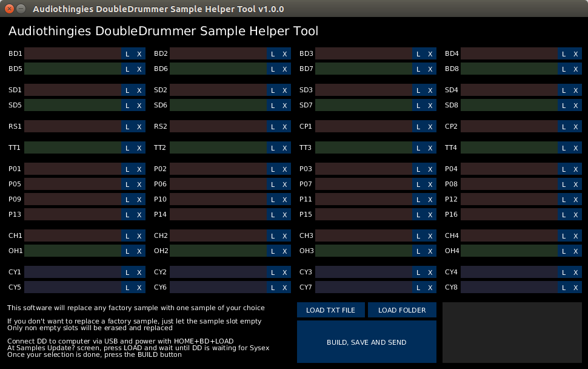Click the L button for OH2
Viewport: 588px width, 369px height.
click(273, 251)
